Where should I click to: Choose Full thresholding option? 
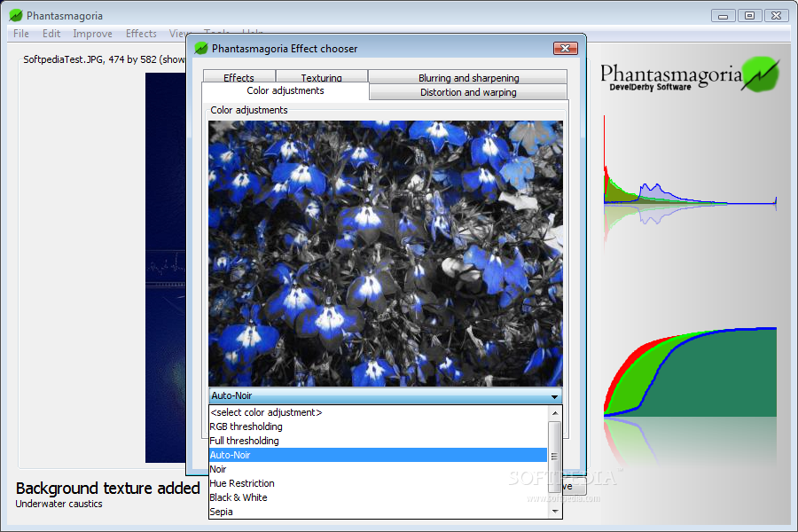[x=378, y=441]
